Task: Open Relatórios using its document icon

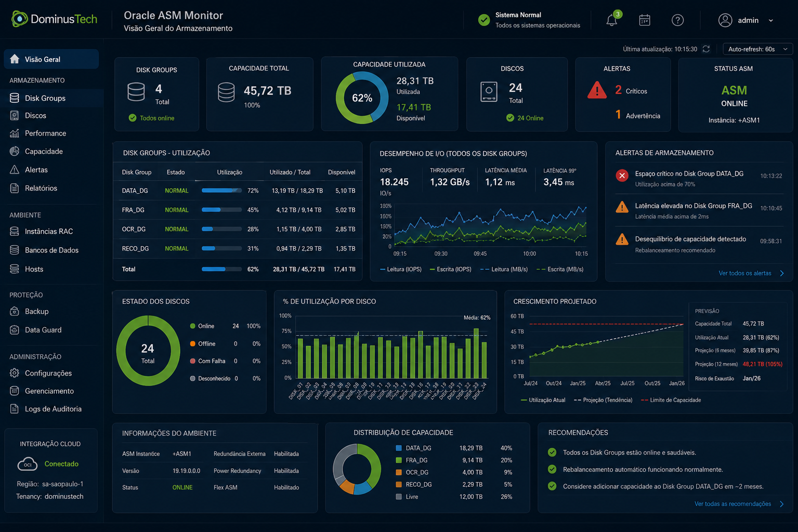Action: (x=15, y=188)
